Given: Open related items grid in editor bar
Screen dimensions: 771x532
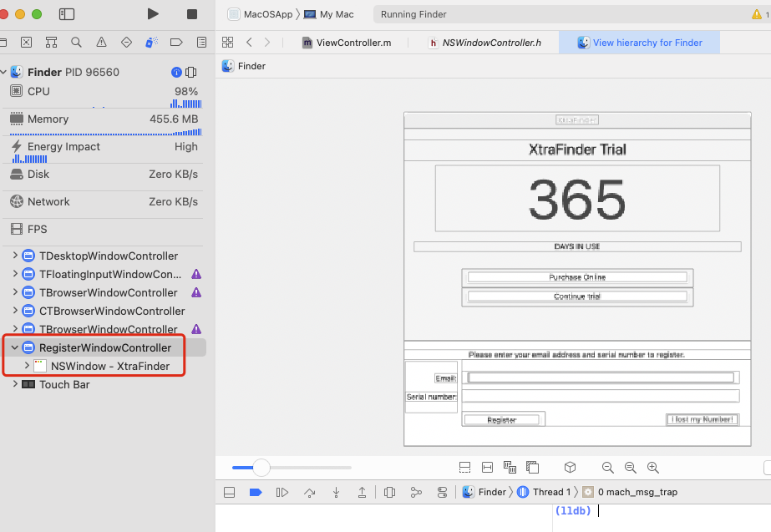Looking at the screenshot, I should (x=228, y=43).
